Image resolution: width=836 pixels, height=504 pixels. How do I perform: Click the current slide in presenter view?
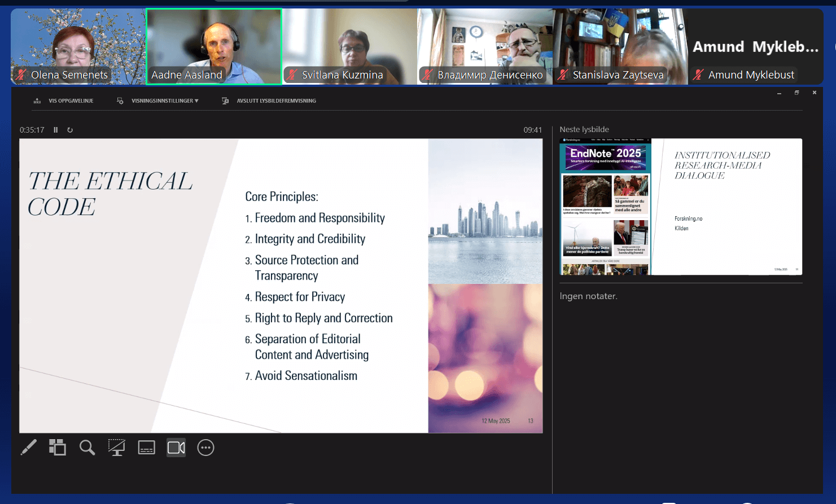tap(281, 286)
